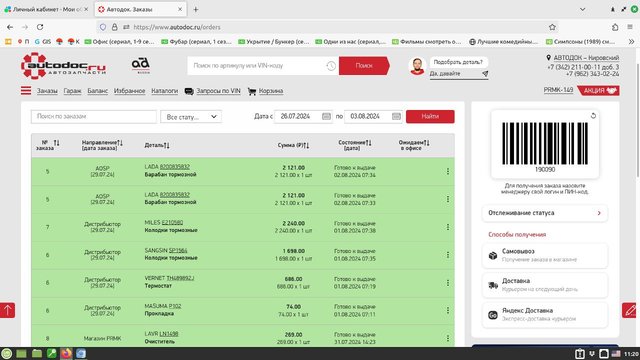Click the АКЦИЯ promo button
The height and width of the screenshot is (360, 640).
(x=599, y=91)
